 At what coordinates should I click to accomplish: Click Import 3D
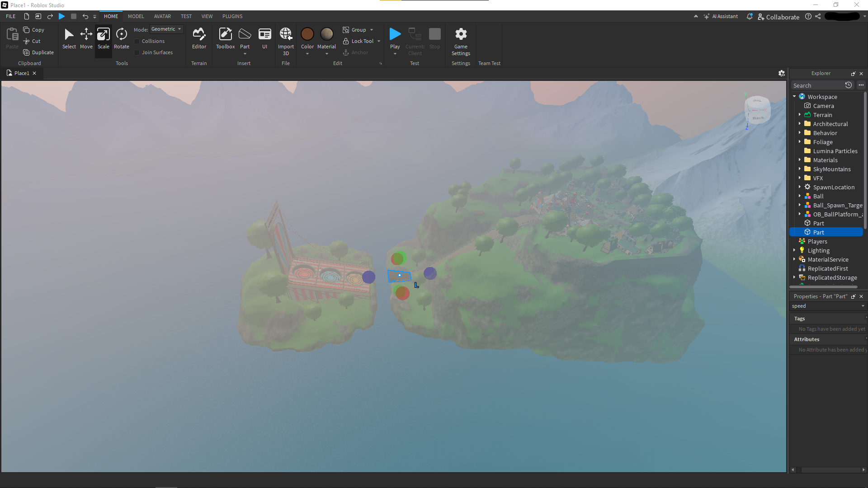click(286, 41)
